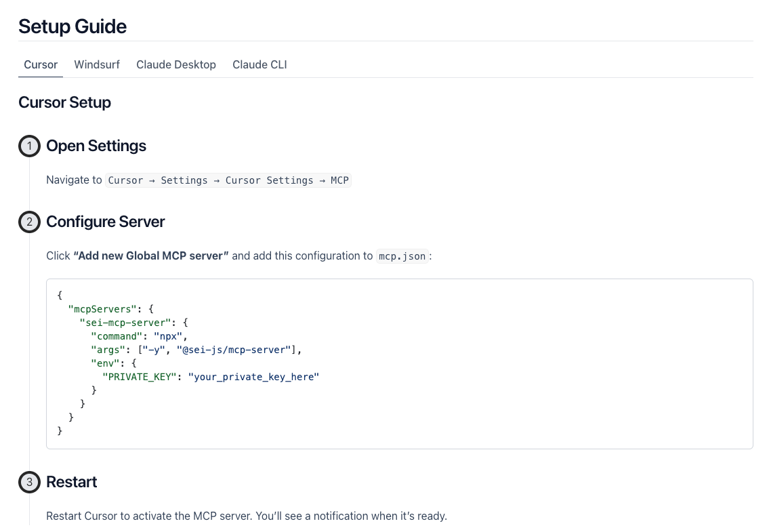Click the "@sei-js/mcp-server" argument in code
The height and width of the screenshot is (532, 769).
(234, 350)
